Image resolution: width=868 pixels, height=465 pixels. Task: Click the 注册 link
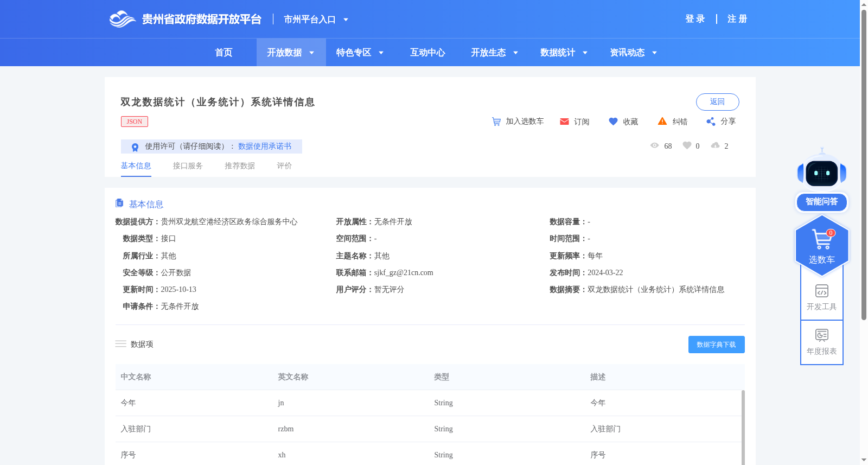737,19
